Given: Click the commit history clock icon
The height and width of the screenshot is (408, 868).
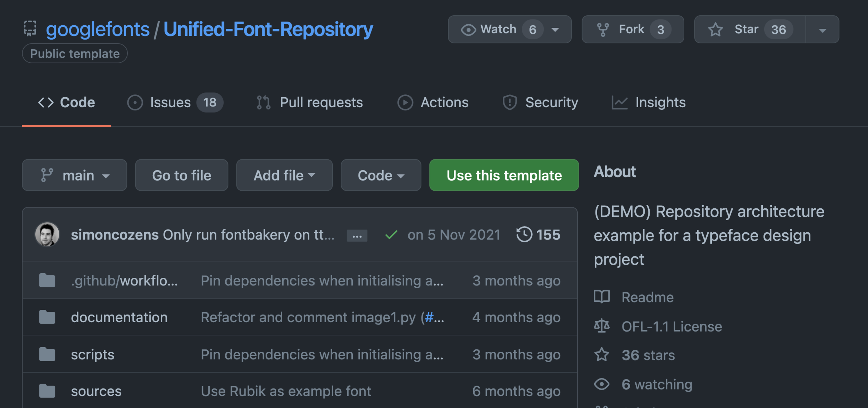Looking at the screenshot, I should [524, 234].
